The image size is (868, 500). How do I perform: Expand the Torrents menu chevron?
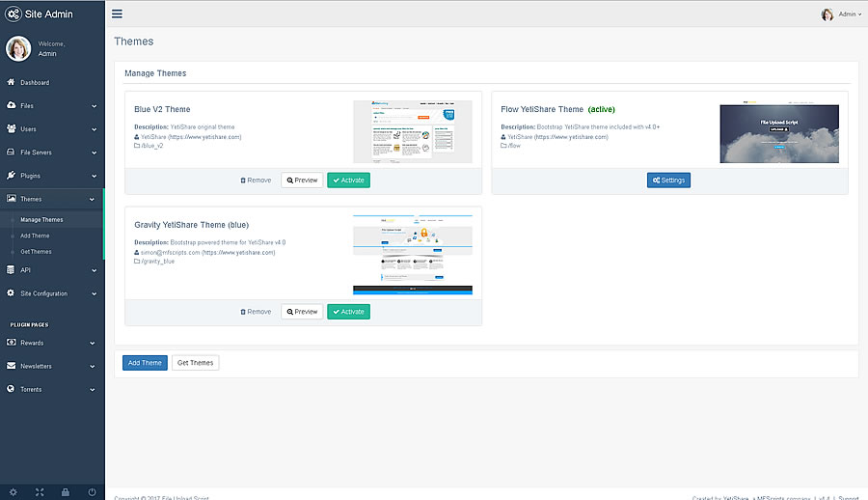tap(92, 390)
